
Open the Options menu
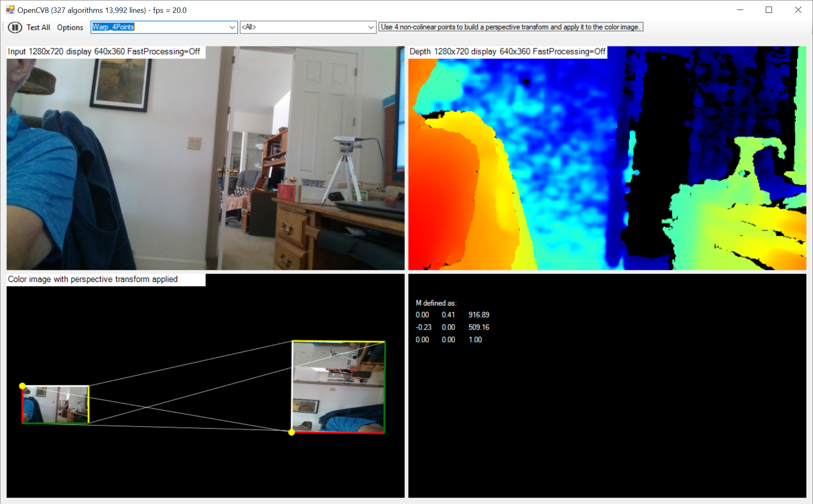click(x=70, y=27)
